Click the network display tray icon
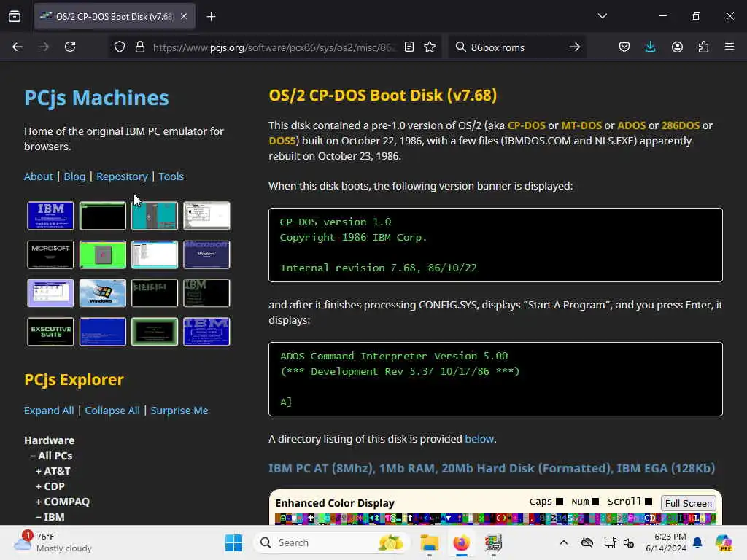Image resolution: width=747 pixels, height=560 pixels. pos(610,542)
